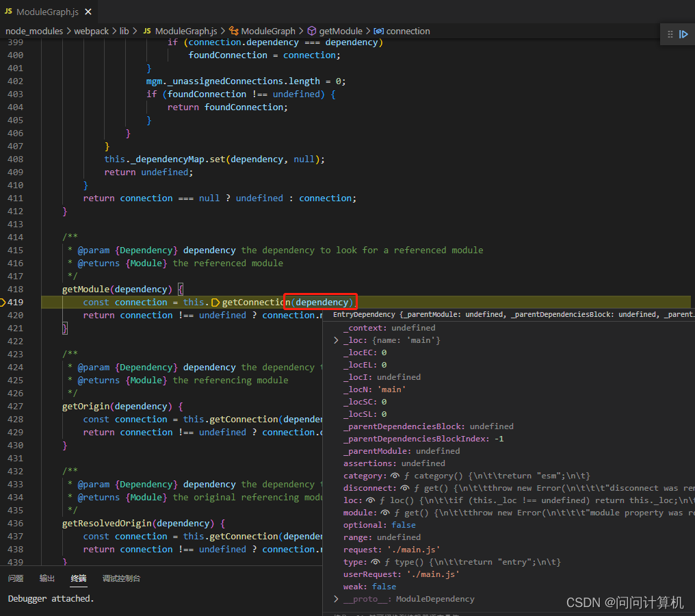Click the method cube icon before getModule

[x=312, y=31]
